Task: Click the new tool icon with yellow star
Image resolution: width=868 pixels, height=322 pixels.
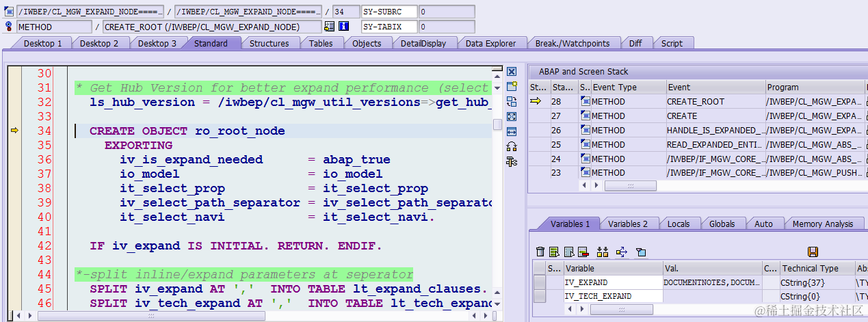Action: click(512, 86)
